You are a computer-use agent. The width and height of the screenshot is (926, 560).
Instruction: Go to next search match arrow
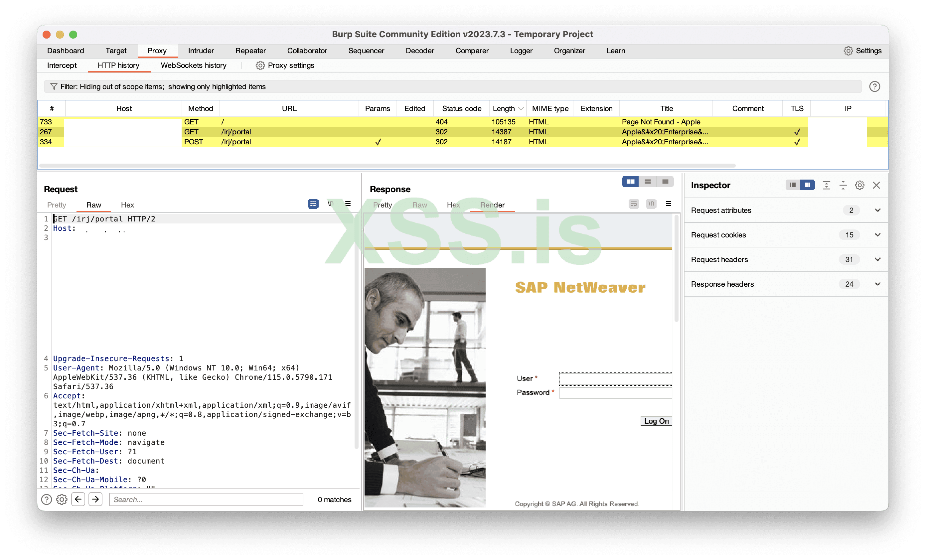(95, 499)
